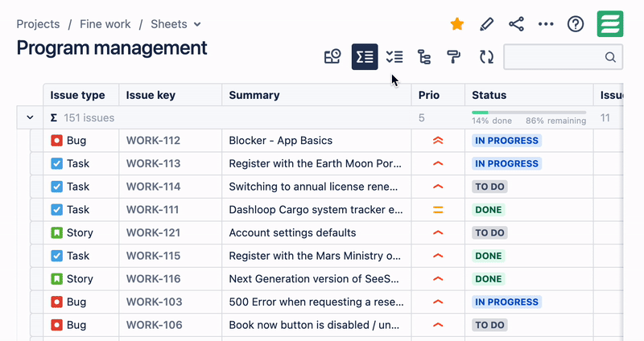The image size is (644, 341).
Task: Collapse the 151 issues summary row
Action: (x=30, y=117)
